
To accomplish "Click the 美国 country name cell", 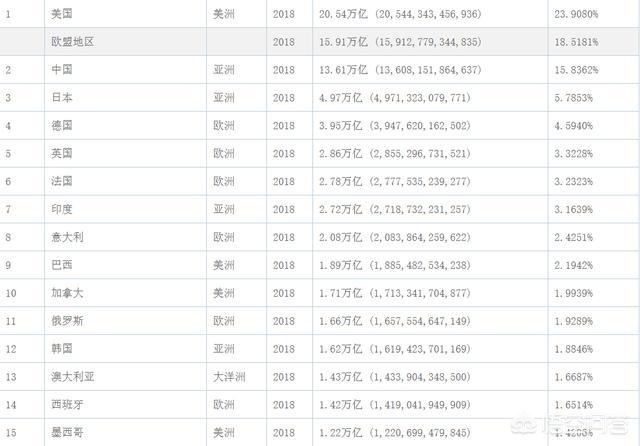I will coord(62,14).
